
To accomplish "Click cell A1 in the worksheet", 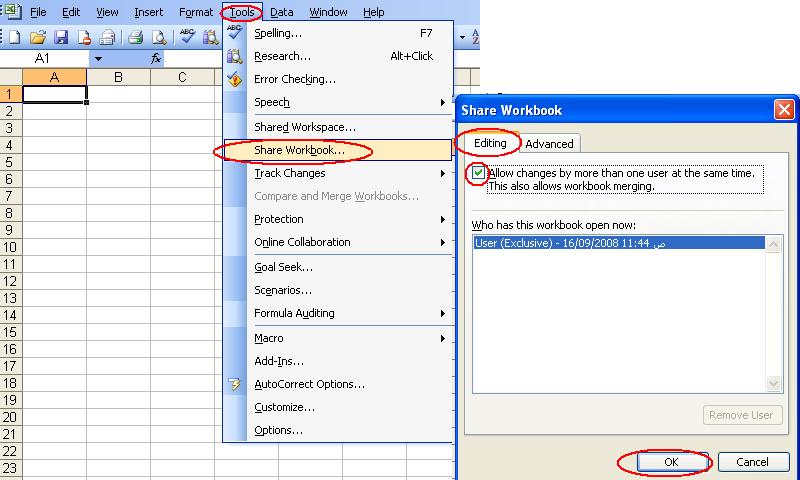I will [55, 94].
